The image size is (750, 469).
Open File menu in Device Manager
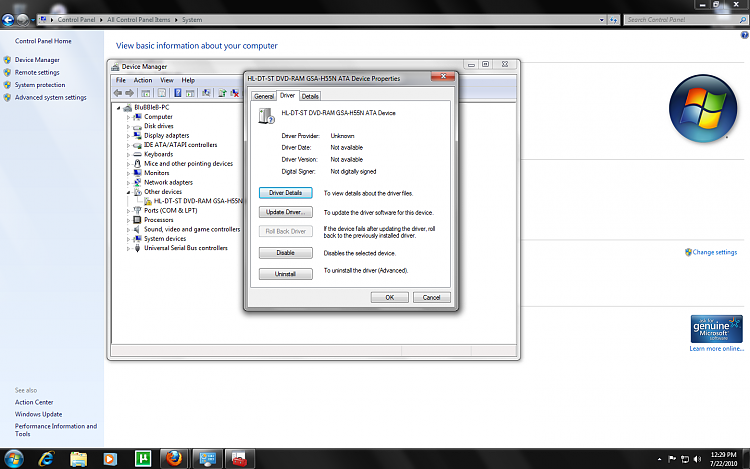point(121,80)
